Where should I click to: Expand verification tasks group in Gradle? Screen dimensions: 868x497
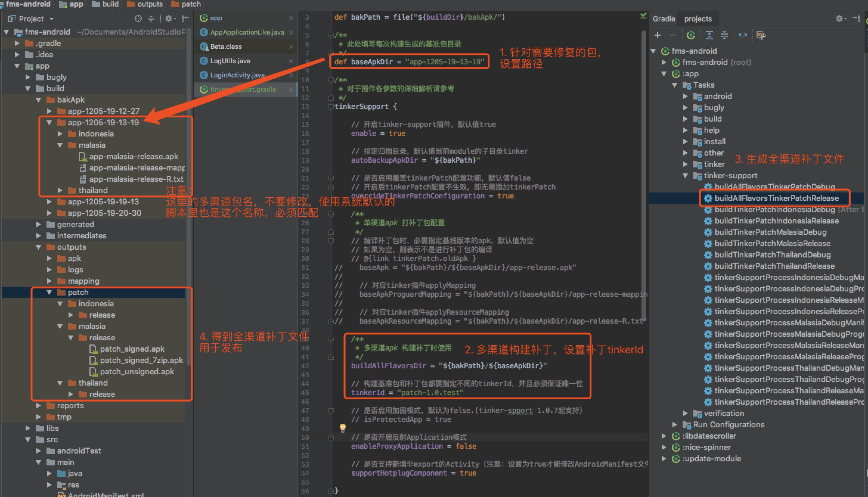(x=685, y=413)
